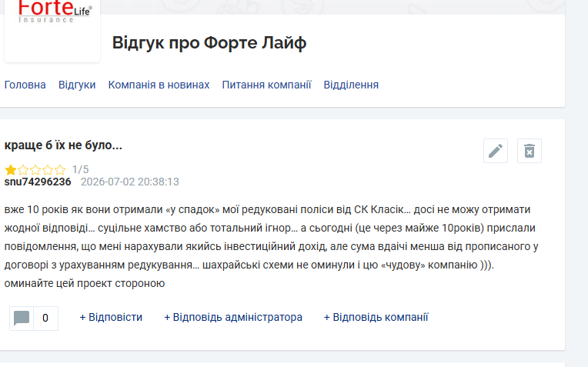588x367 pixels.
Task: Click + Відповісти link
Action: [x=111, y=317]
